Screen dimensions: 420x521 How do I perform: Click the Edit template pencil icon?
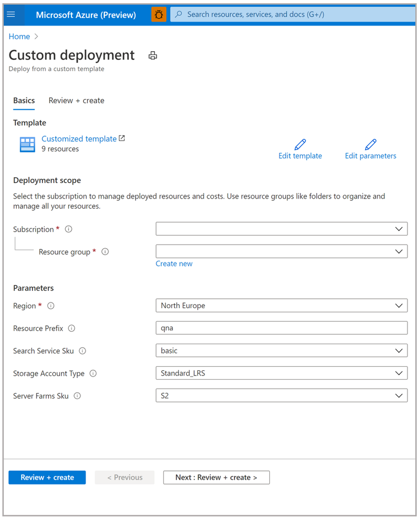(300, 144)
